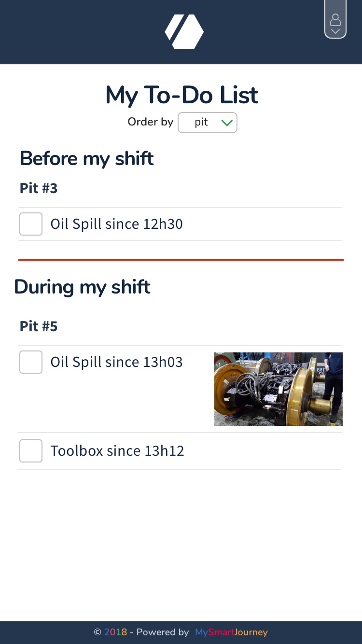Screen dimensions: 362x644
Task: Click the Toolbox since 13h12 label
Action: 117,451
